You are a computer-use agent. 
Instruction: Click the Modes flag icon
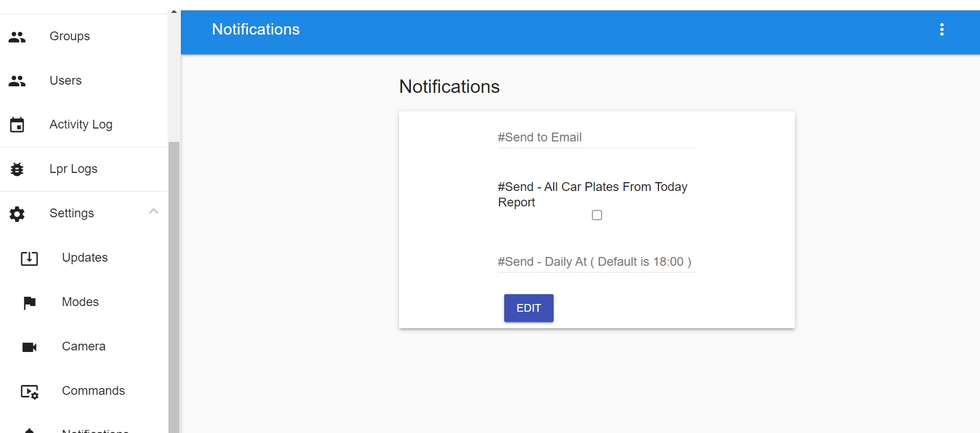coord(29,302)
